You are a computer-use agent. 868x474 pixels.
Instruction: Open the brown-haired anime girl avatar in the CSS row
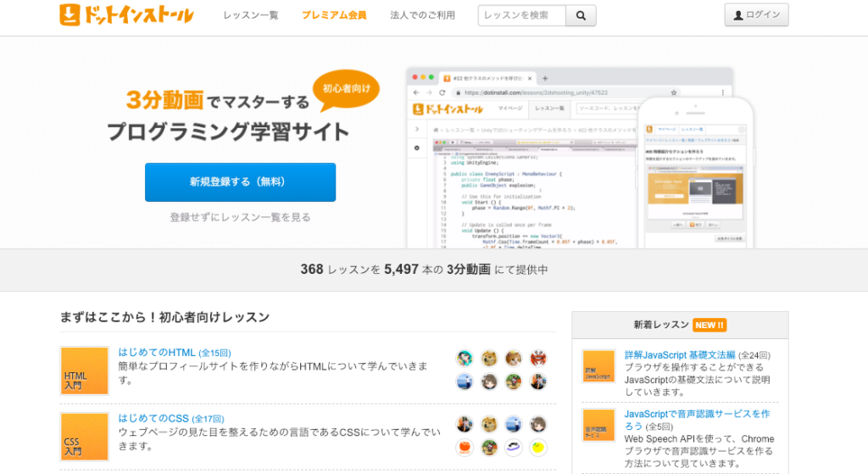[538, 424]
